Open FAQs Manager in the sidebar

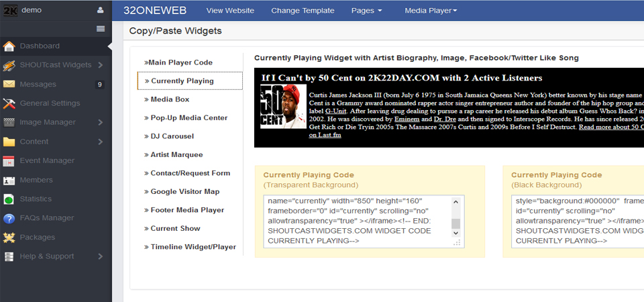[x=47, y=218]
